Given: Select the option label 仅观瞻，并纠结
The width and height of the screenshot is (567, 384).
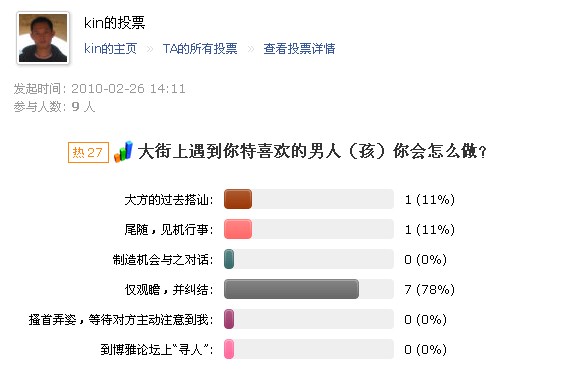Looking at the screenshot, I should 169,290.
